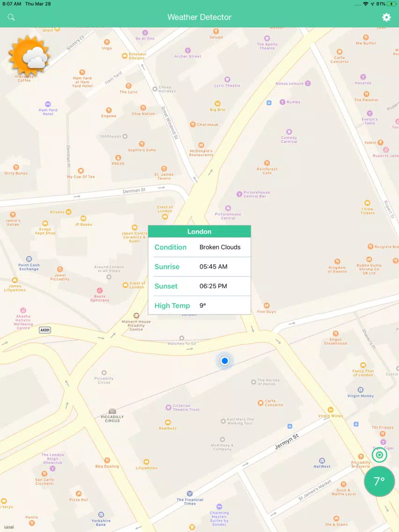Tap the Picturehouse Central pin
Viewport: 399px width, 532px height.
pyautogui.click(x=228, y=208)
